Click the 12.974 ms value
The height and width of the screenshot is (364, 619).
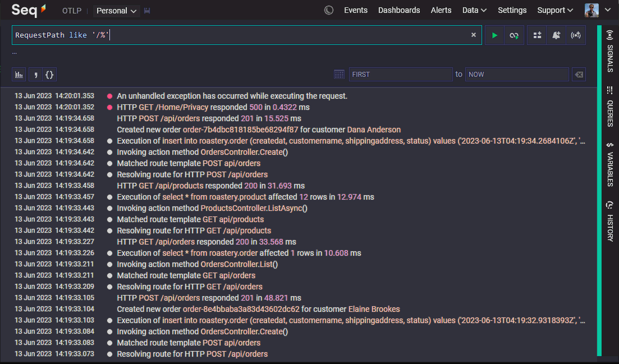point(350,197)
